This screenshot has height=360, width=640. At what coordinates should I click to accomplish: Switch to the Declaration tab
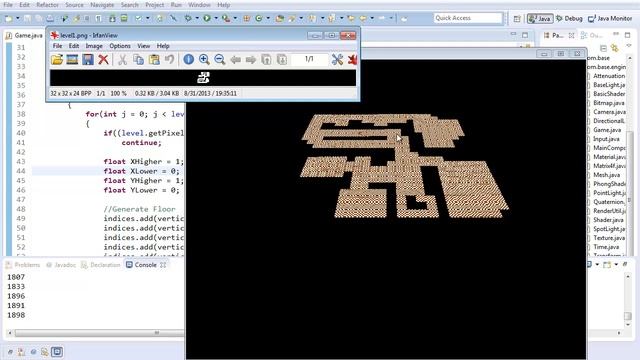point(101,265)
